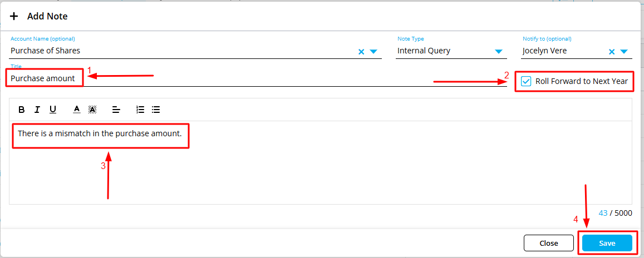Click the plus icon beside Add Note

click(x=14, y=17)
